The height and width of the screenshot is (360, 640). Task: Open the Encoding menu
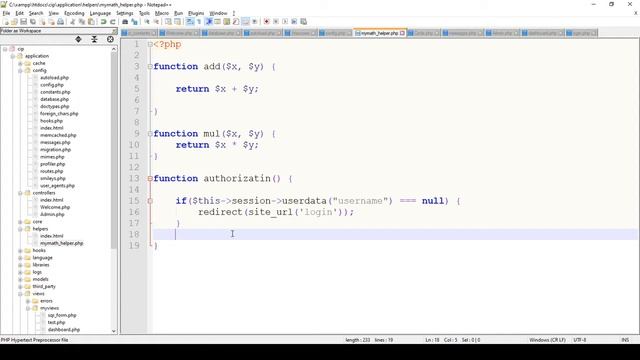(74, 13)
